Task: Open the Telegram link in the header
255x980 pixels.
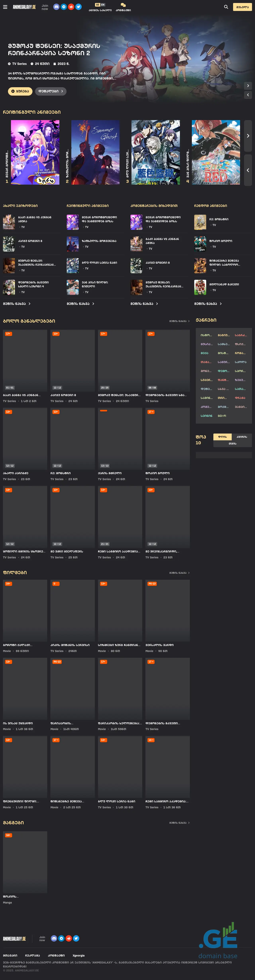Action: 64,7
